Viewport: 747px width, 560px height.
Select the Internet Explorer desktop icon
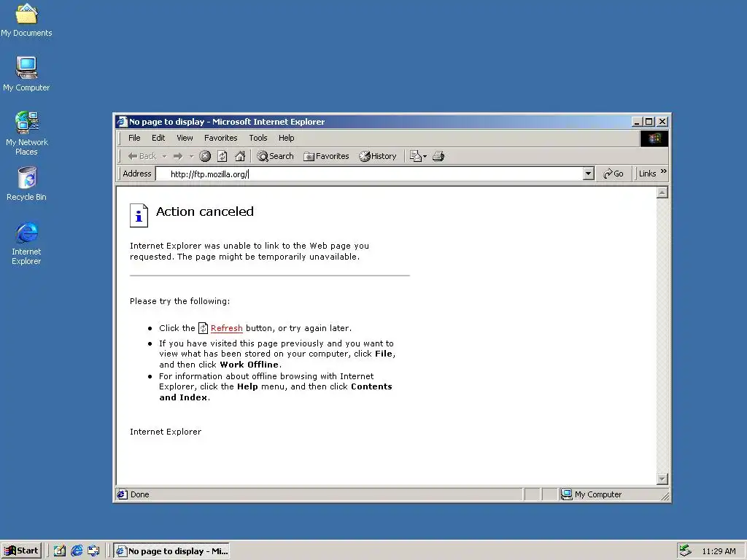(26, 243)
